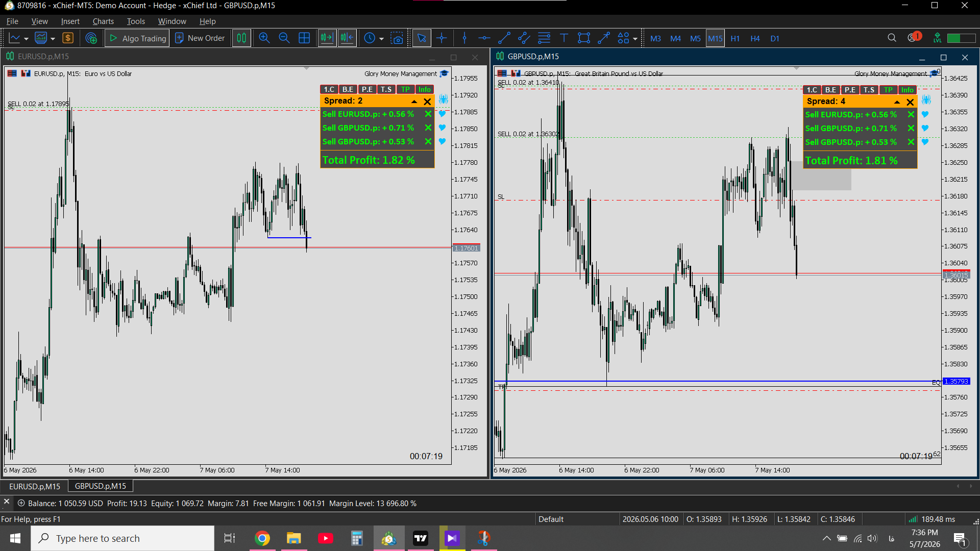The width and height of the screenshot is (980, 551).
Task: Expand indicators dropdown arrow
Action: 53,39
